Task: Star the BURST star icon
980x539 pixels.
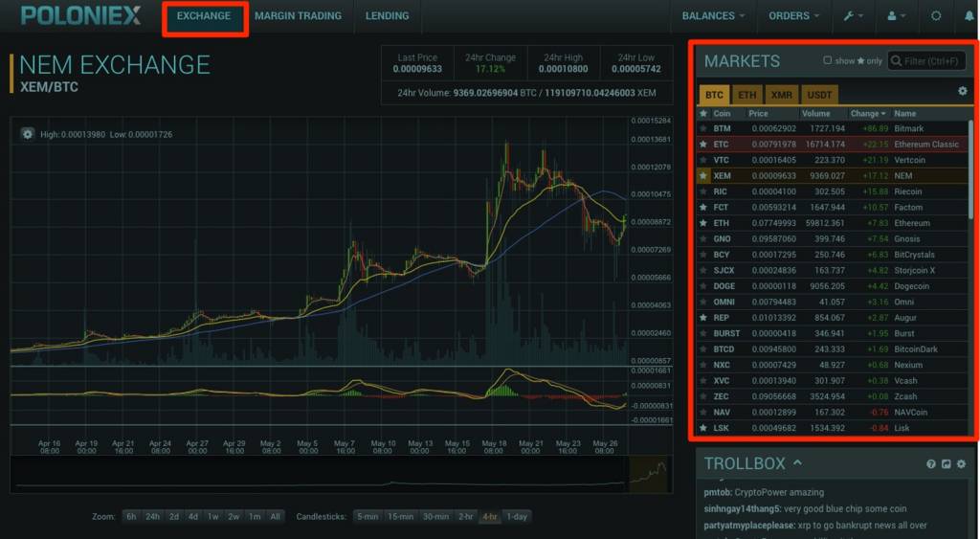Action: pyautogui.click(x=703, y=333)
